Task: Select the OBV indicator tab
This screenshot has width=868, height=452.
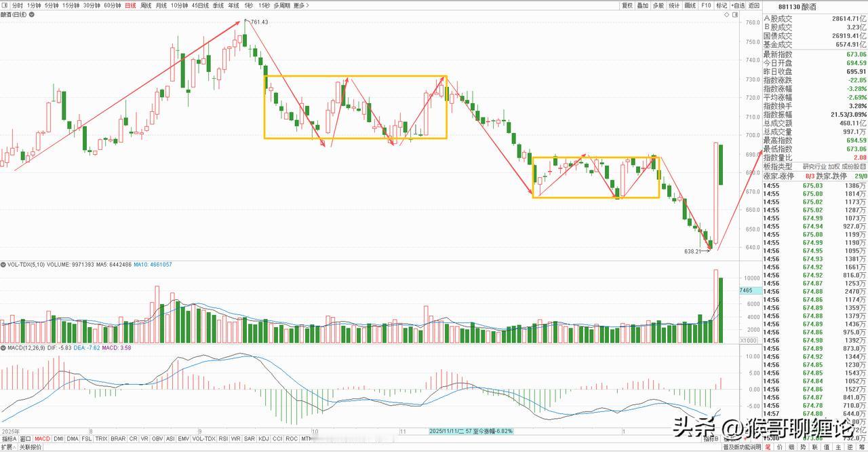Action: [157, 439]
